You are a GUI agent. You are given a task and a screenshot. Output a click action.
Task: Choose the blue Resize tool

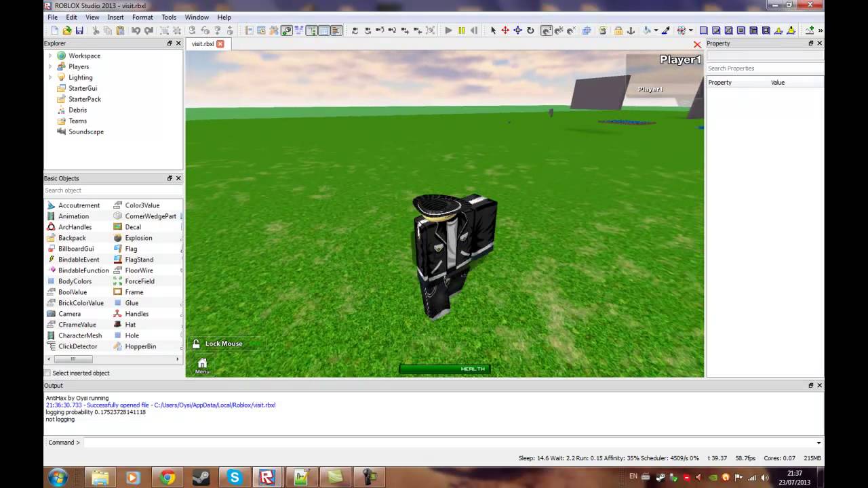517,30
